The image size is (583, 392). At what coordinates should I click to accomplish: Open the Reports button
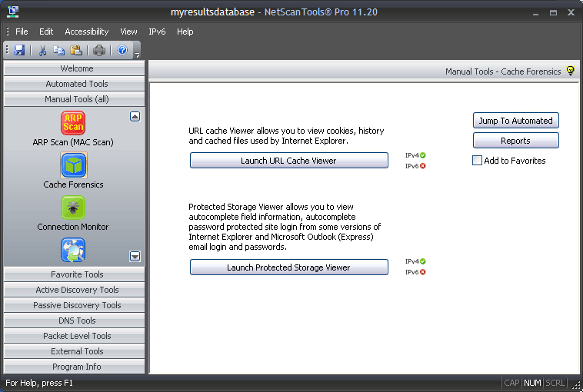tap(516, 141)
